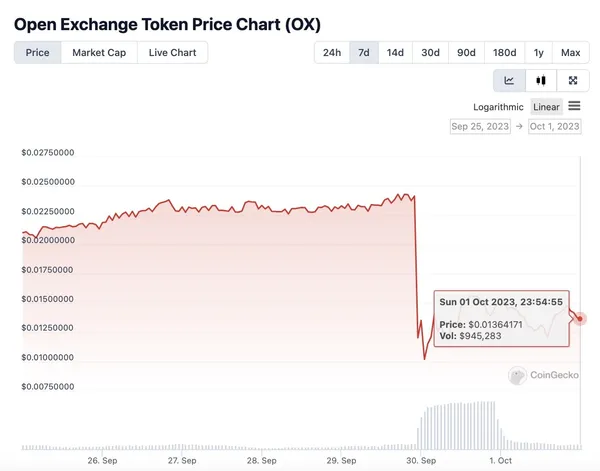Choose the 30d range button

pos(430,52)
